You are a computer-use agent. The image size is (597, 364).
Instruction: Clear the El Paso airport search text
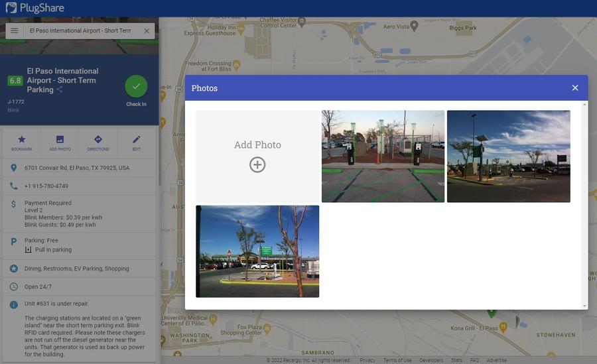click(x=147, y=31)
